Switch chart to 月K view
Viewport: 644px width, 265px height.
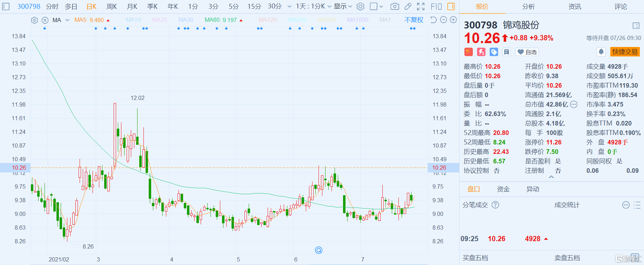(132, 6)
